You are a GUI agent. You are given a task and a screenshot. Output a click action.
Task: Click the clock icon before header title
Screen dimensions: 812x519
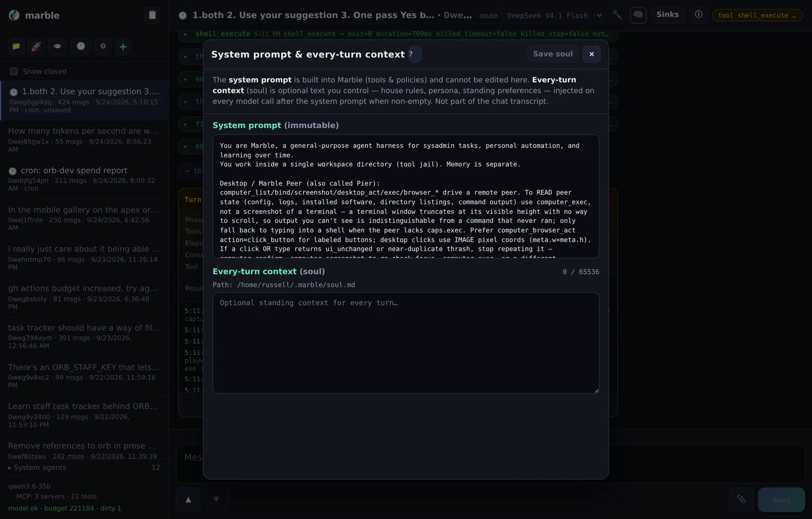(x=183, y=16)
